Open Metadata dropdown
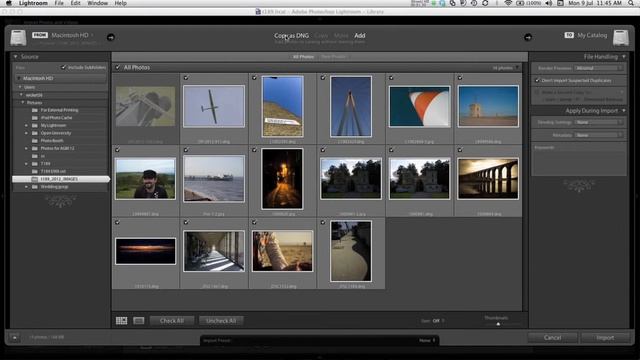The height and width of the screenshot is (360, 640). click(599, 135)
